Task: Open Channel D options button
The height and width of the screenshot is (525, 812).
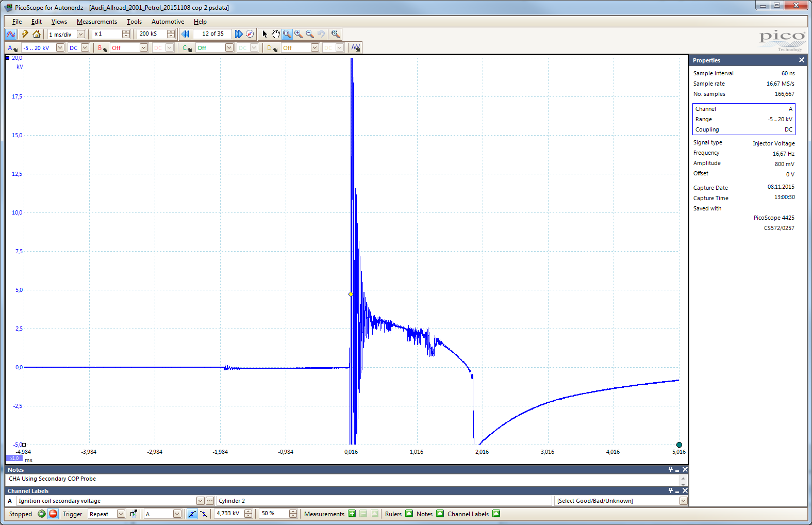Action: [272, 48]
